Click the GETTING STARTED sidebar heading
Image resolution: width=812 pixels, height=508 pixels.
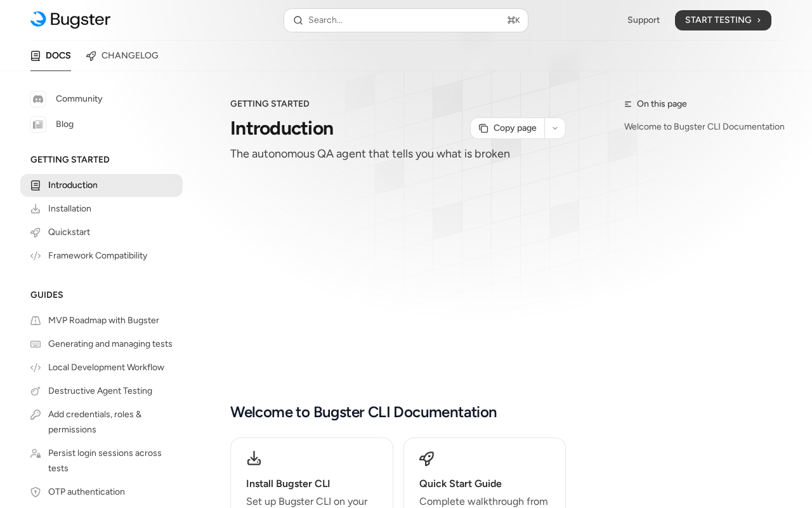coord(70,160)
